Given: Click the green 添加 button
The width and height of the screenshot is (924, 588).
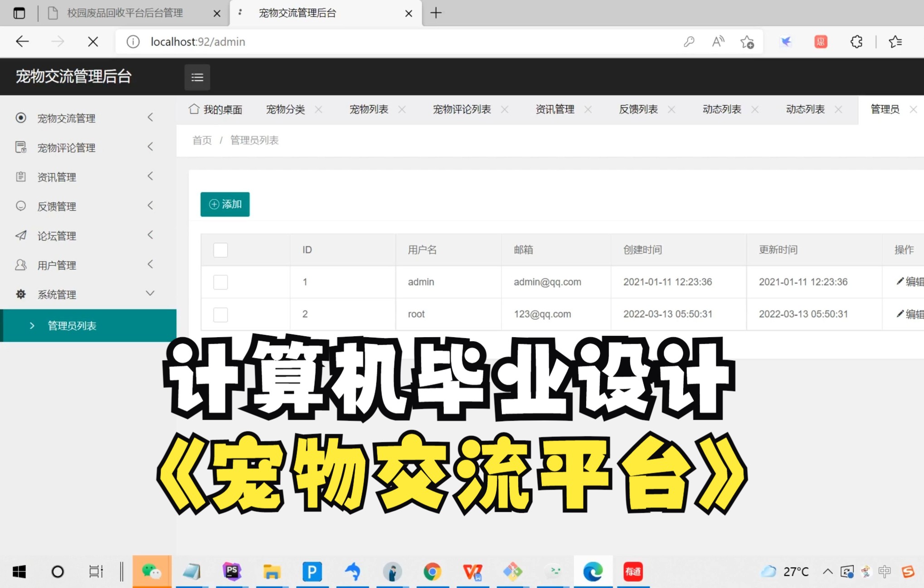Looking at the screenshot, I should click(x=225, y=204).
